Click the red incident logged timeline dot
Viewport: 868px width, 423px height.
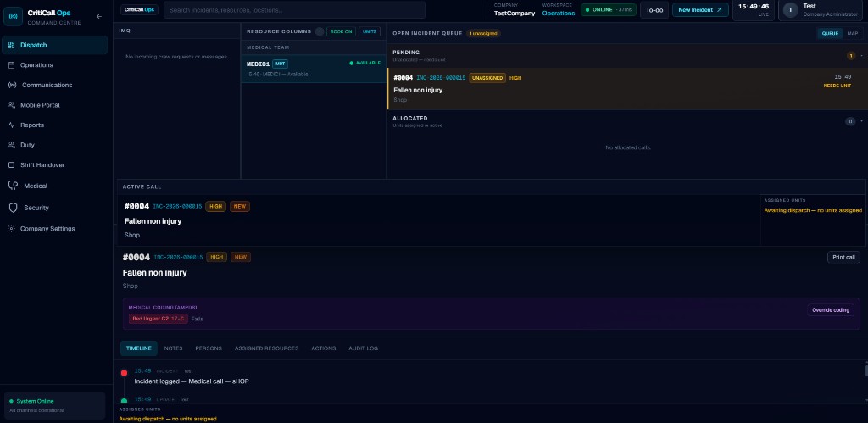[x=124, y=373]
